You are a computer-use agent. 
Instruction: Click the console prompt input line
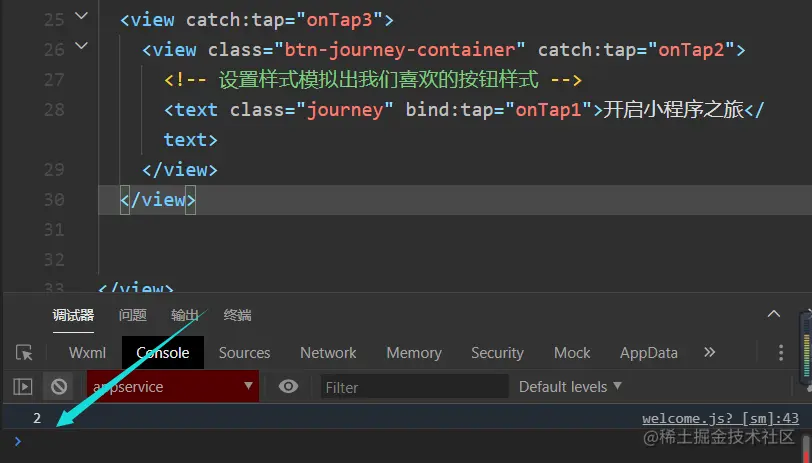point(406,442)
